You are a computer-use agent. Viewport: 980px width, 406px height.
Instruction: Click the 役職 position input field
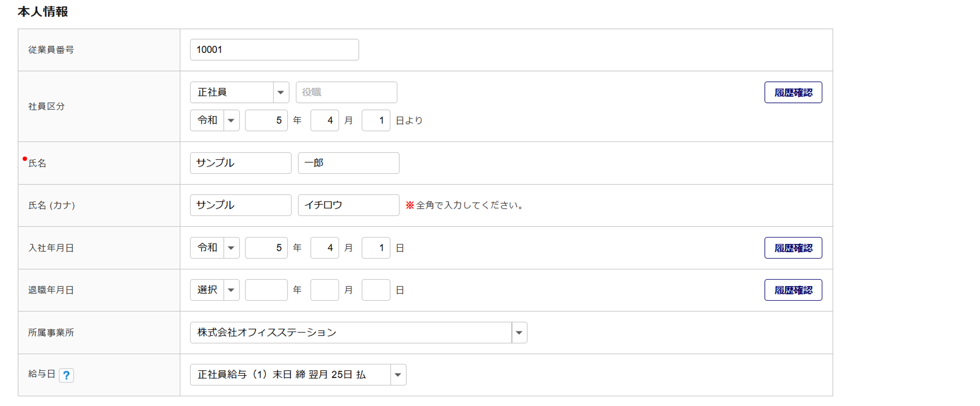pos(346,93)
